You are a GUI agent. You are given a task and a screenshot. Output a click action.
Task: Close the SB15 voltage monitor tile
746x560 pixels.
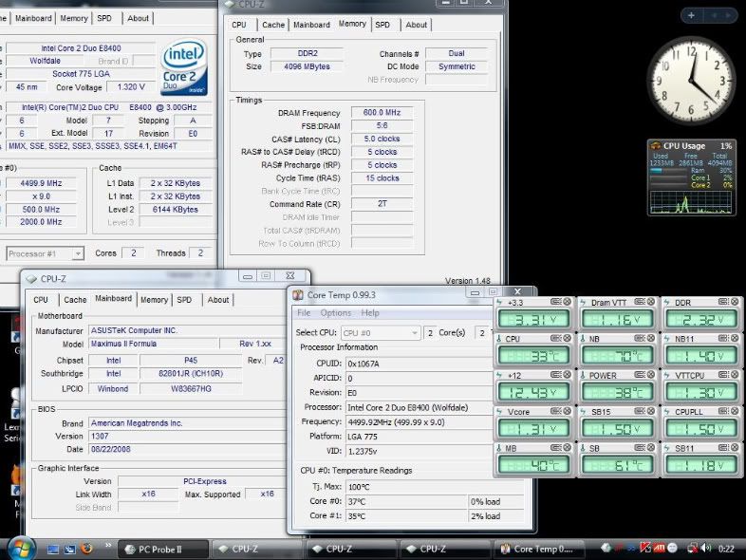(x=651, y=411)
